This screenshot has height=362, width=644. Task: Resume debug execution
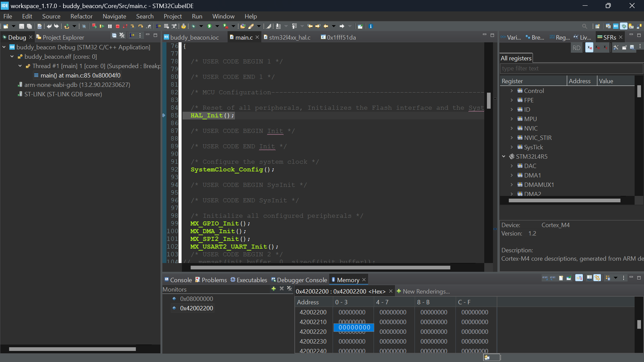(x=102, y=26)
